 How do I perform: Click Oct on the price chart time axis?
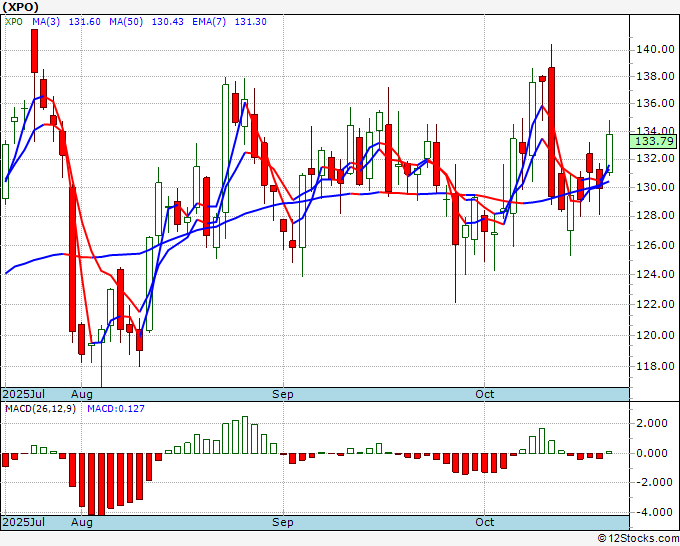coord(484,394)
